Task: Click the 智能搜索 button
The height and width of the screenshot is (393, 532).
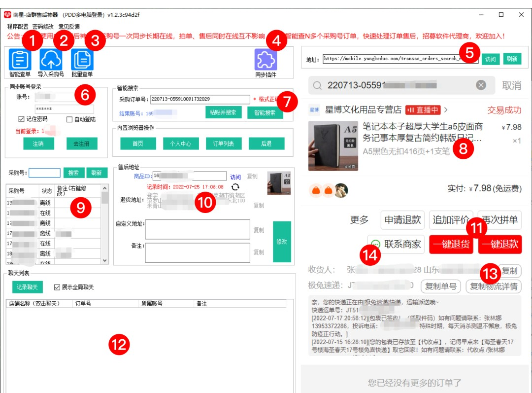Action: [x=265, y=113]
